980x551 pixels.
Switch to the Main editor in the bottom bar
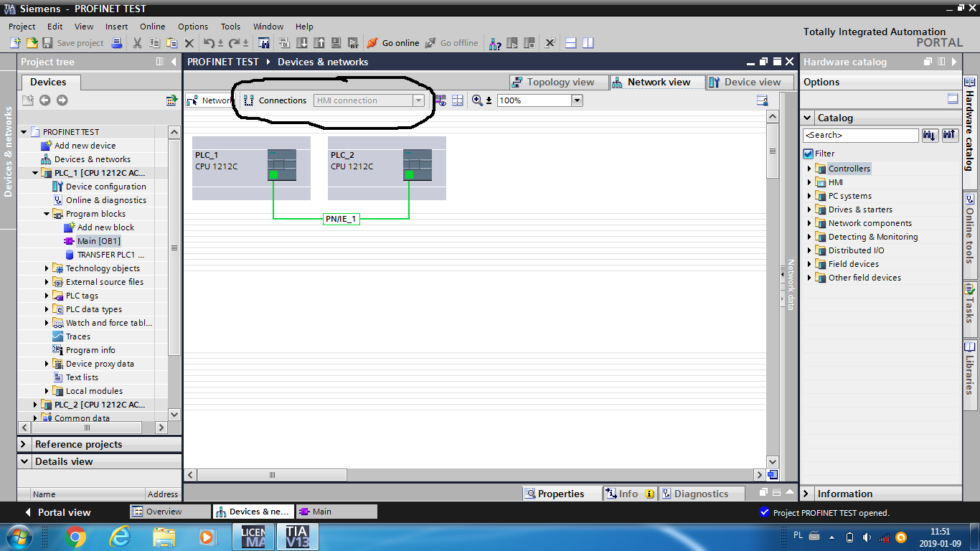pyautogui.click(x=336, y=512)
